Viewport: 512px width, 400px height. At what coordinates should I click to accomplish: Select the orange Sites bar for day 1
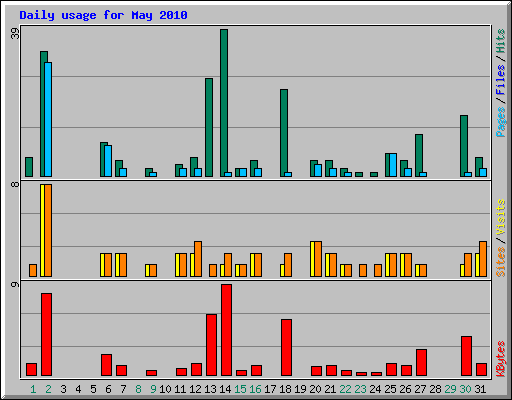(33, 271)
